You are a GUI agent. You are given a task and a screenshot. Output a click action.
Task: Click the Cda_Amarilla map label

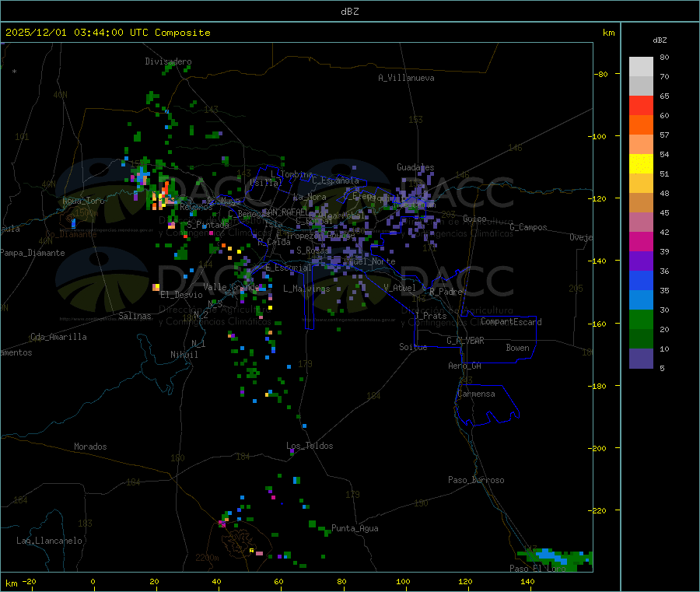tap(58, 337)
